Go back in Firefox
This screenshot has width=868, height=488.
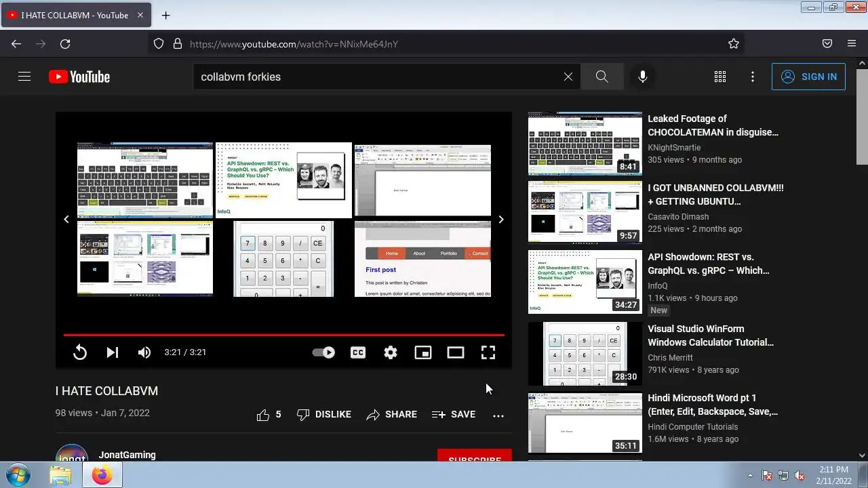pyautogui.click(x=16, y=44)
